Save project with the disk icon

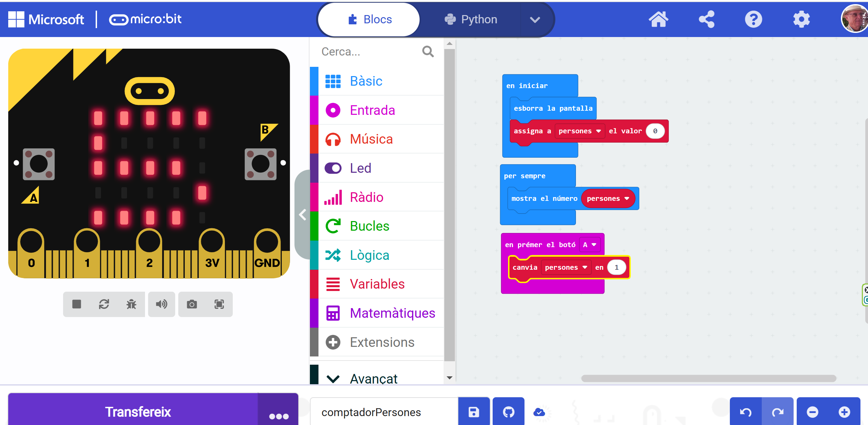[x=474, y=412]
